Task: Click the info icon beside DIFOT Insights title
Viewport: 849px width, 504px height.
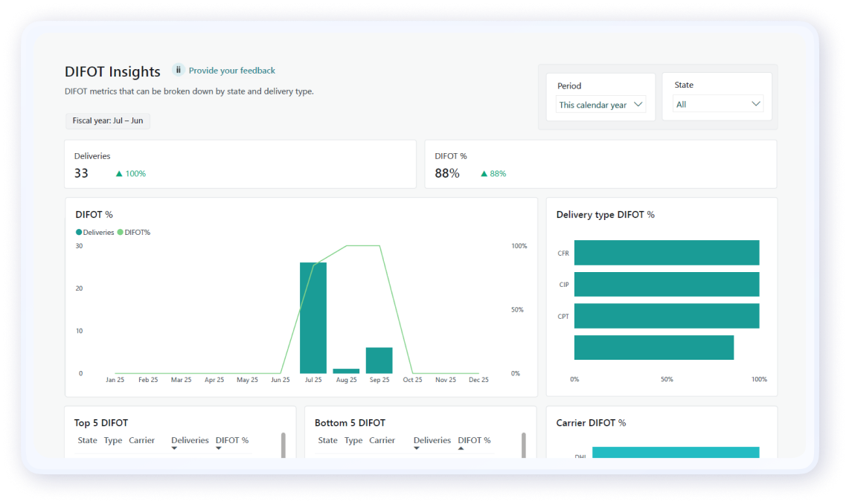Action: coord(178,70)
